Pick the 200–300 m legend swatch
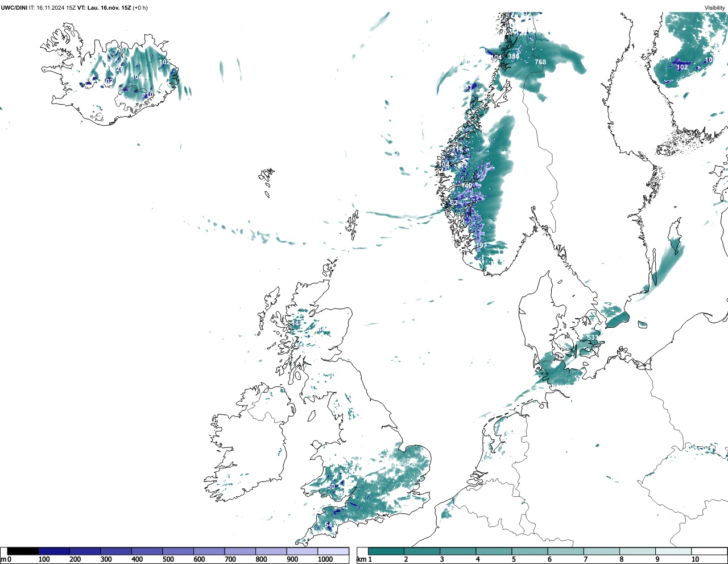This screenshot has height=564, width=728. pyautogui.click(x=85, y=551)
